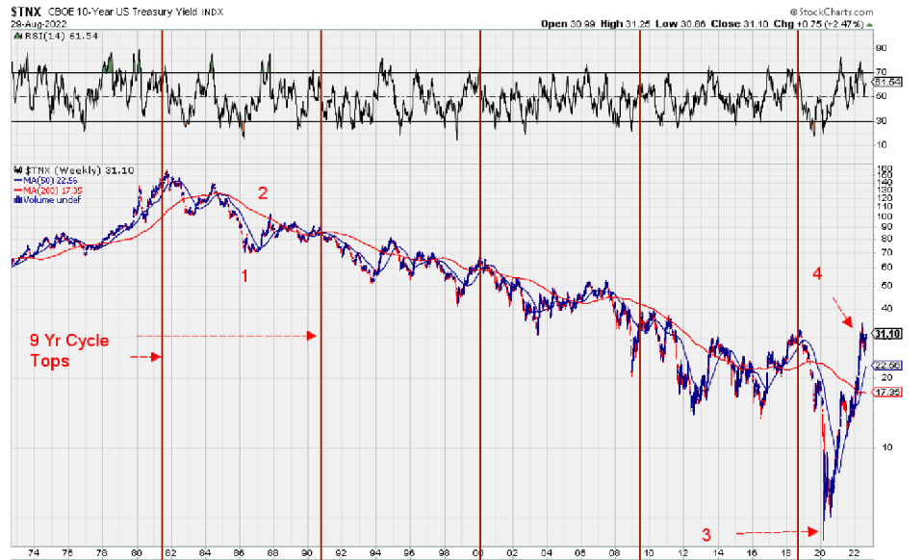The image size is (924, 560).
Task: Click the 06 year label on the time axis
Action: tap(579, 553)
